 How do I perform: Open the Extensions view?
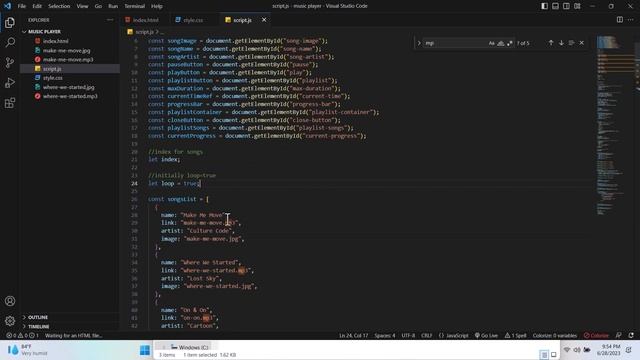(x=10, y=103)
